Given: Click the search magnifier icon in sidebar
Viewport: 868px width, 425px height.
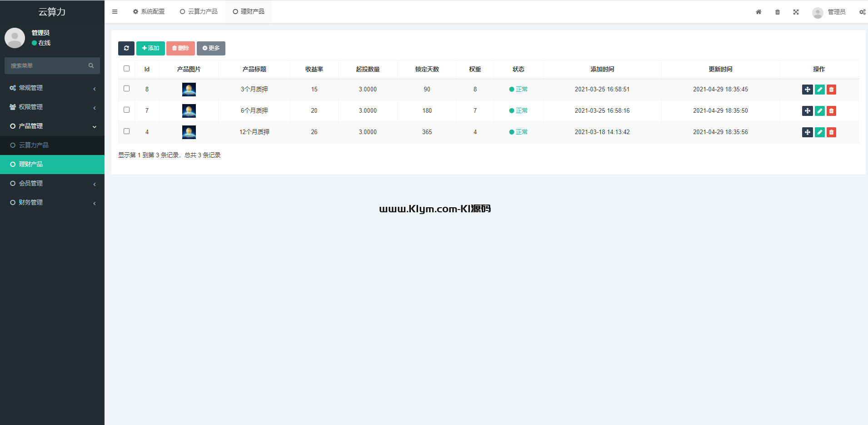Looking at the screenshot, I should [91, 65].
